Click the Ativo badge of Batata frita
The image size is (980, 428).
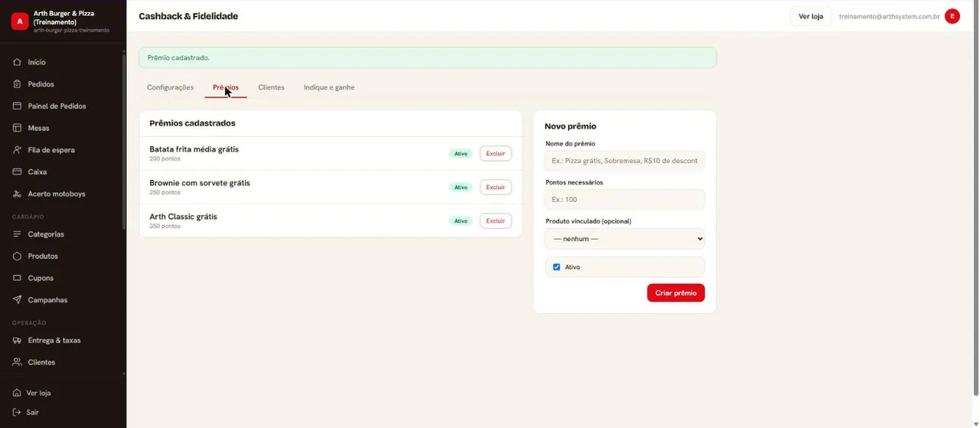tap(461, 154)
